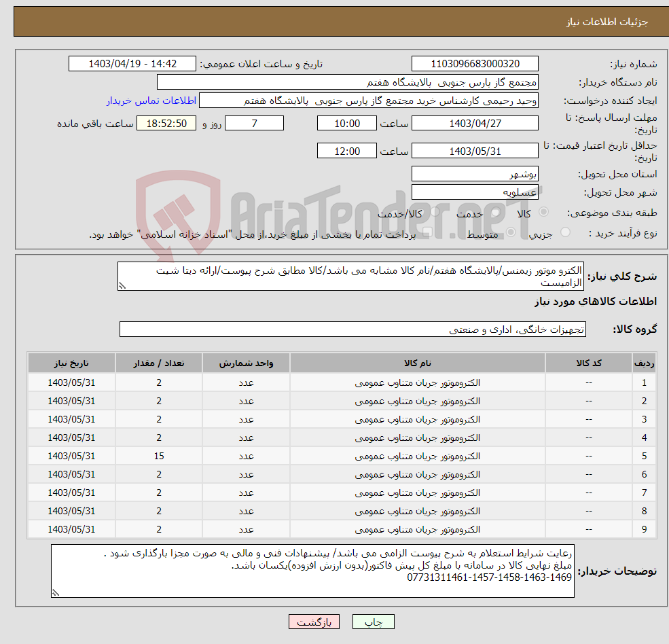Viewport: 669px width, 644px height.
Task: Click the تاریخ نیاز column header
Action: 71,363
